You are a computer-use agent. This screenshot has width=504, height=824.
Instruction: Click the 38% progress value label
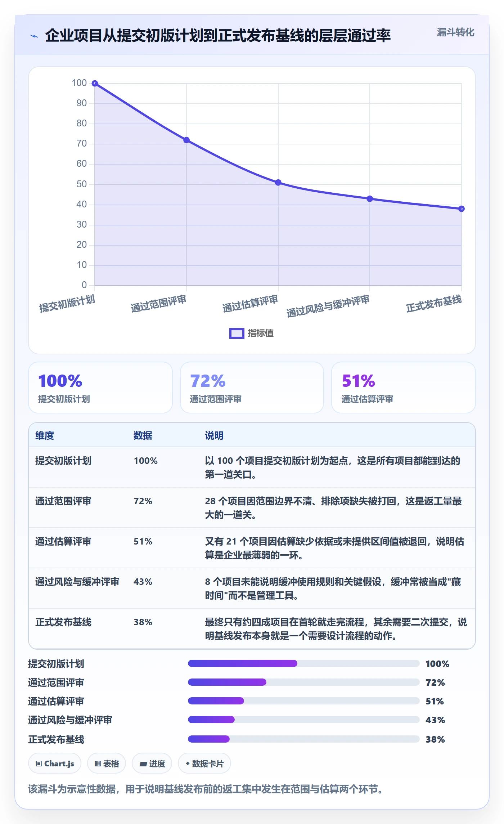pos(435,739)
